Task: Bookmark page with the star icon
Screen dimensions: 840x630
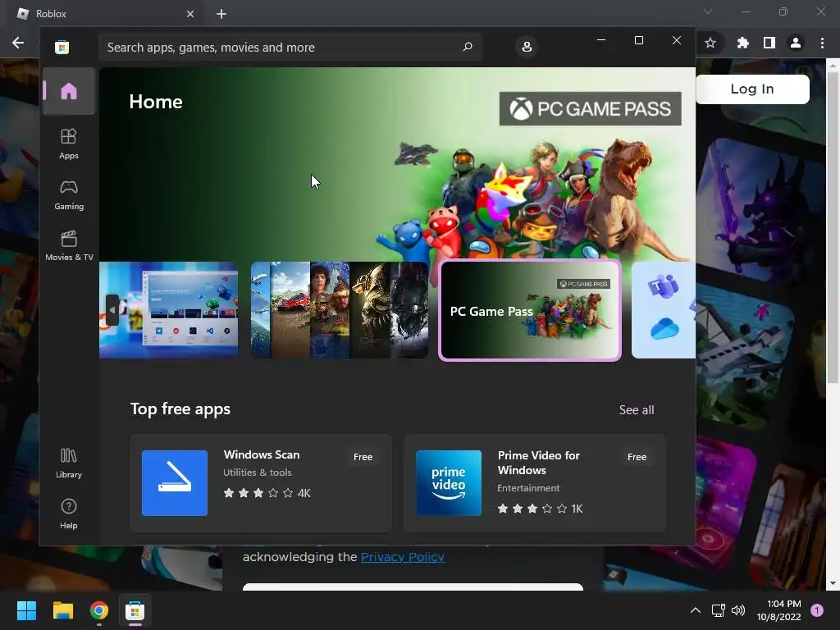Action: 710,43
